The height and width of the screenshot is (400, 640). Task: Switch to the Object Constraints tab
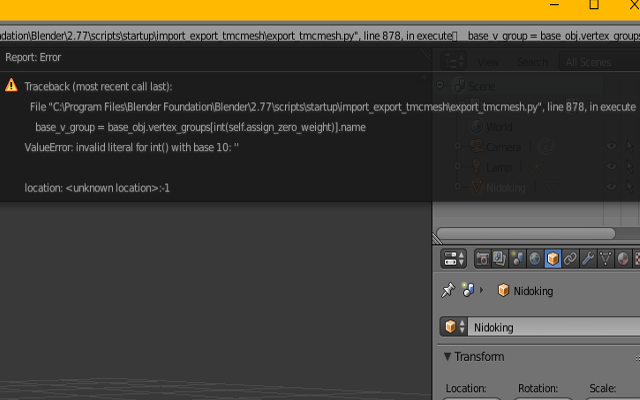coord(570,259)
